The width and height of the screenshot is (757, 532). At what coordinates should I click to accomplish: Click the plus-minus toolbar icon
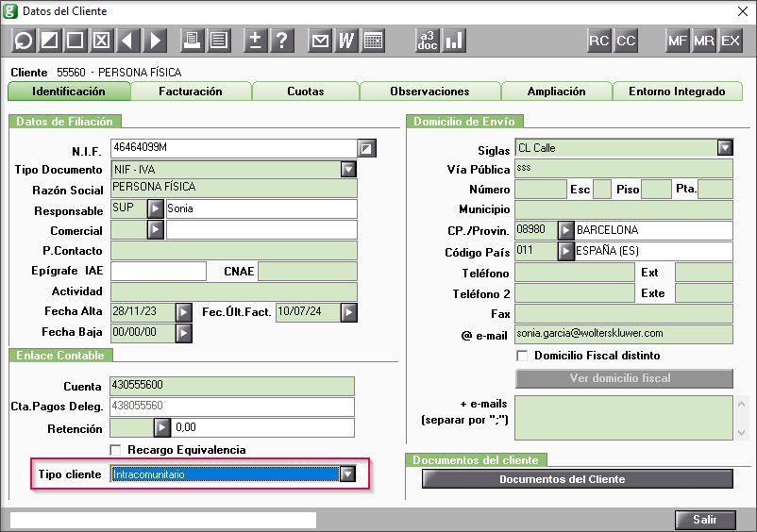coord(256,40)
